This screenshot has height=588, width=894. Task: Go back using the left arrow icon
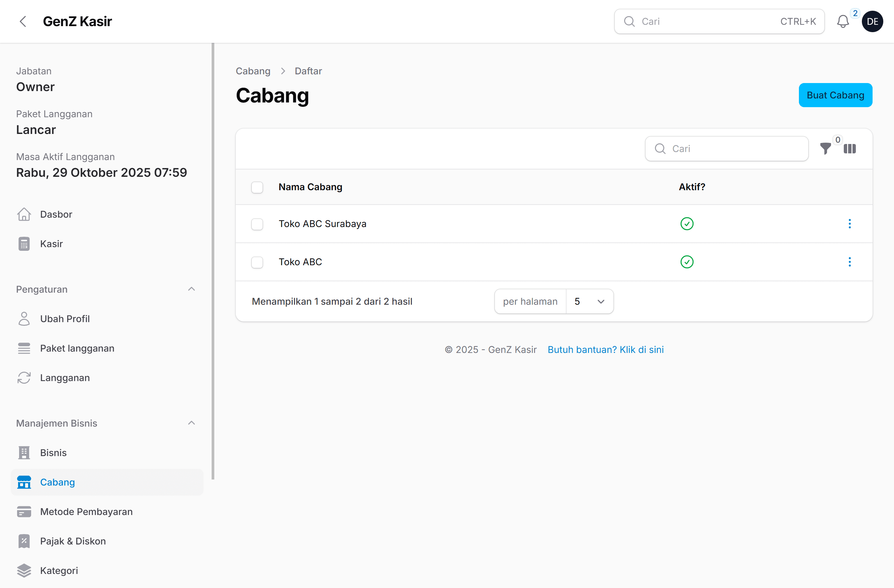coord(23,21)
